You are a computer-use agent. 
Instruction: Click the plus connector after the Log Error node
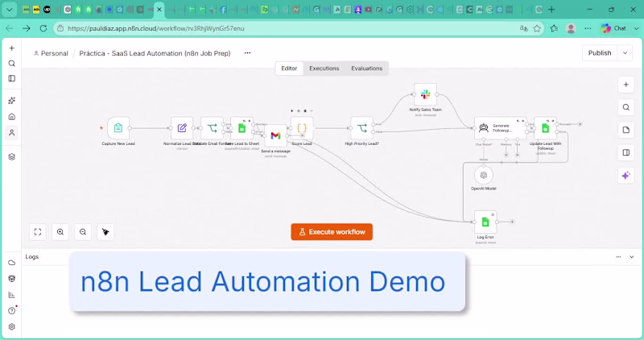(512, 222)
